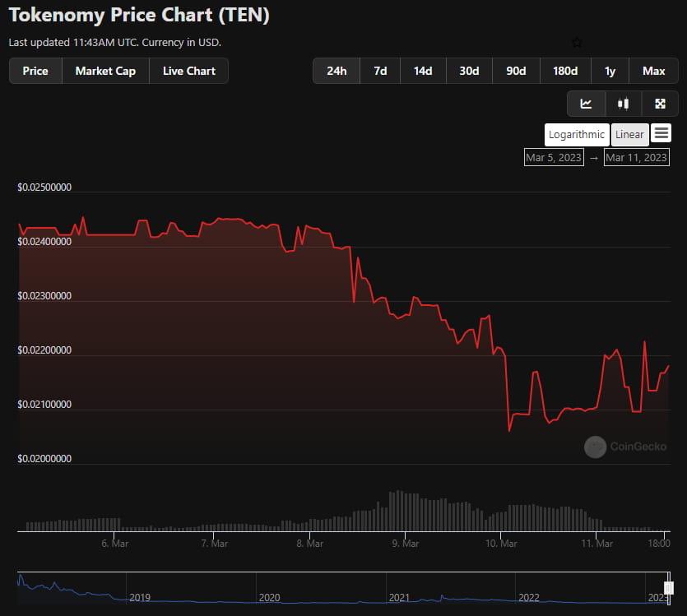The image size is (687, 616).
Task: Select the Max time range
Action: coord(654,71)
